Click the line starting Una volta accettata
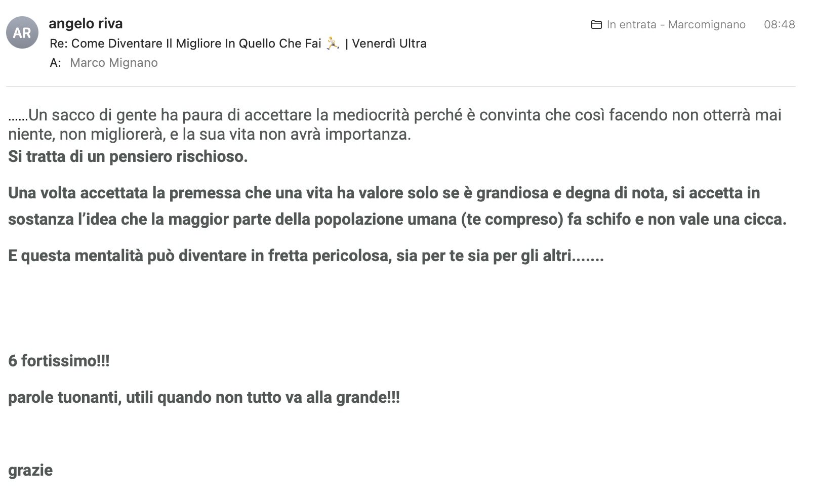 click(384, 193)
